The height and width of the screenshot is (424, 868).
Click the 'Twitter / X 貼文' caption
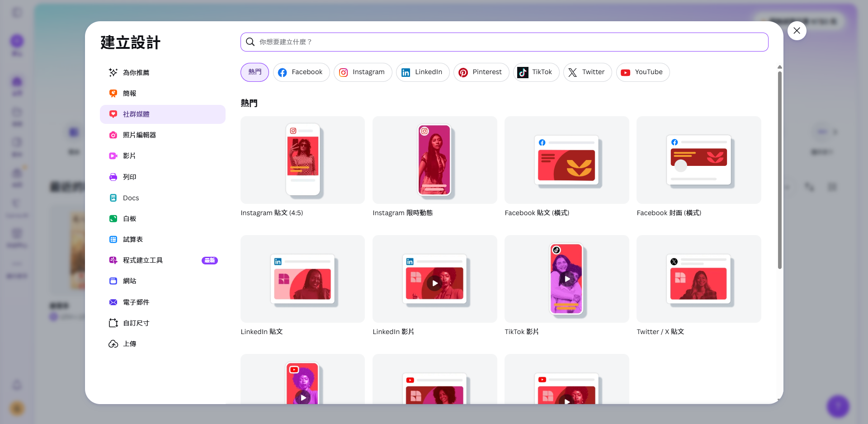(660, 332)
